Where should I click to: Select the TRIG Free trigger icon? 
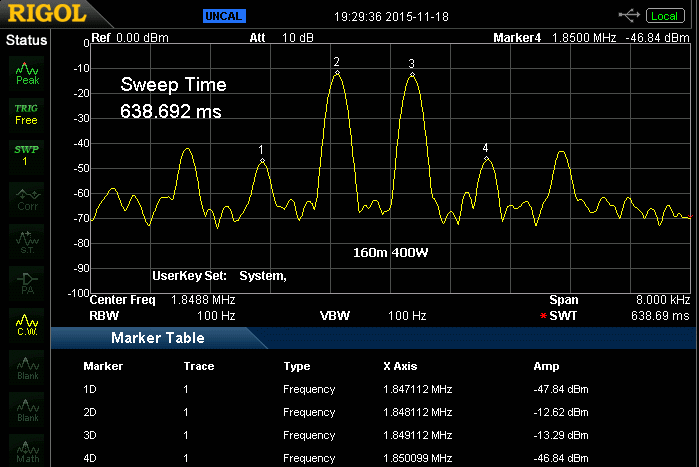(27, 113)
